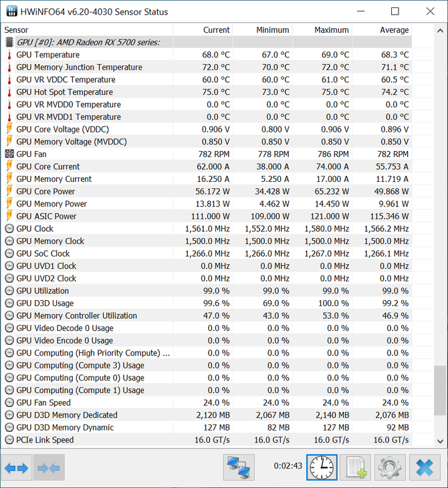
Task: Click clock icon beside PCIe Link Speed
Action: [9, 440]
